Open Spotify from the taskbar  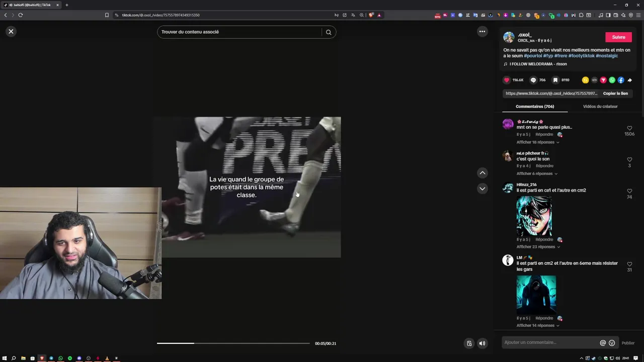pos(70,358)
